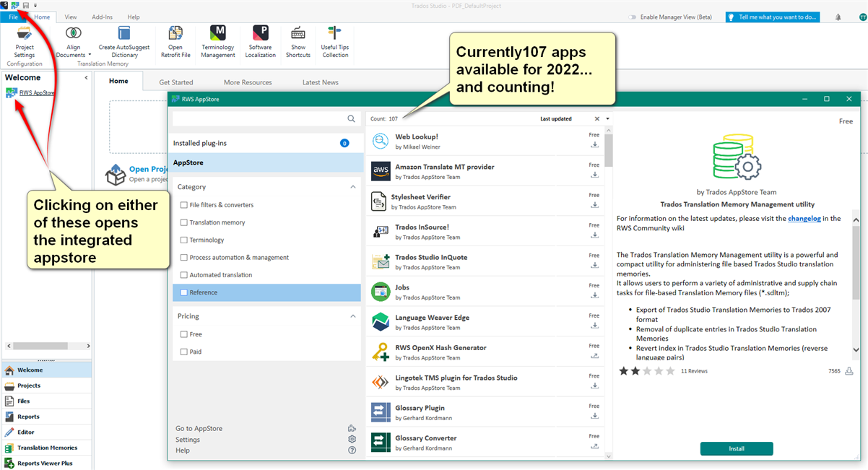The image size is (868, 470).
Task: Open the More Resources tab
Action: pyautogui.click(x=248, y=82)
